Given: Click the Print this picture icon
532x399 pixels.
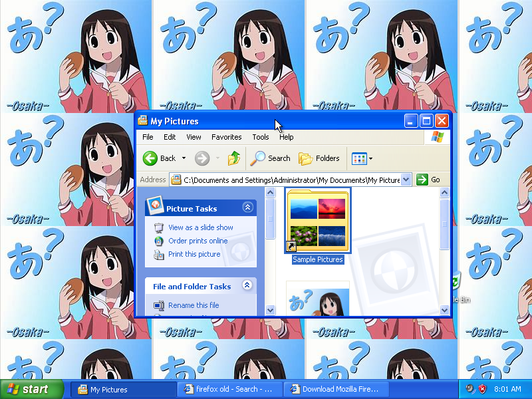Looking at the screenshot, I should 158,255.
